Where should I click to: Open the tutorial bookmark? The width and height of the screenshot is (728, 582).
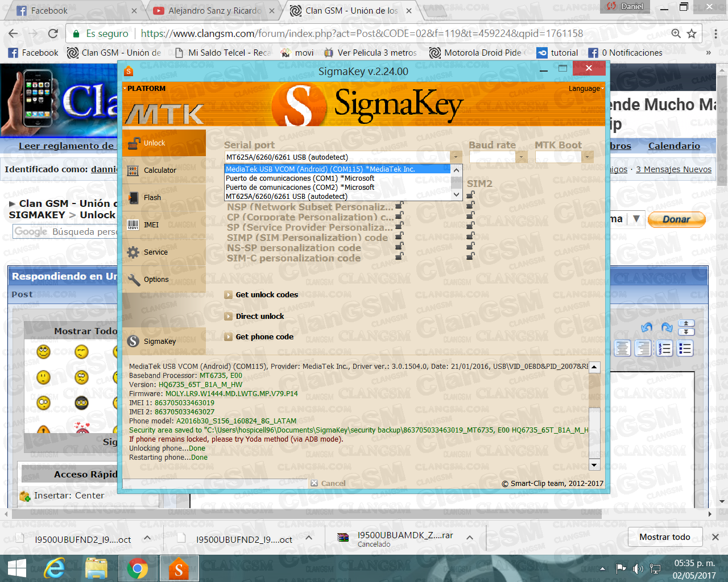click(557, 53)
